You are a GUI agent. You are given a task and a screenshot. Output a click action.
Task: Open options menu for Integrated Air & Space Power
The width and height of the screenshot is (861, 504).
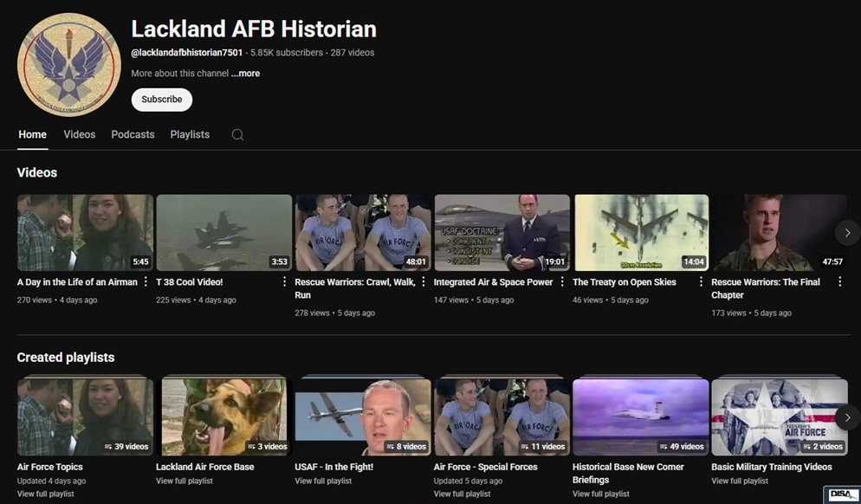(x=562, y=281)
